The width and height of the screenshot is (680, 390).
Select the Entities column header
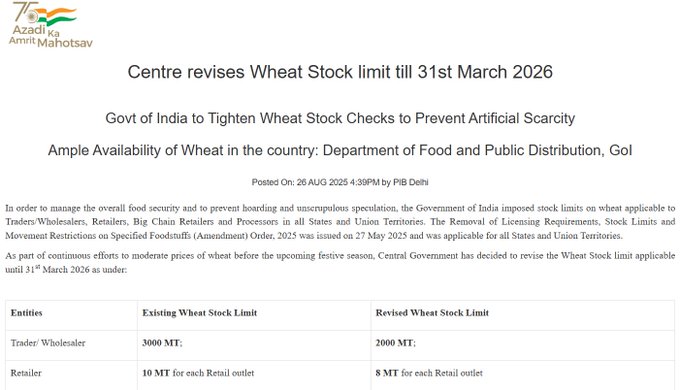coord(26,313)
